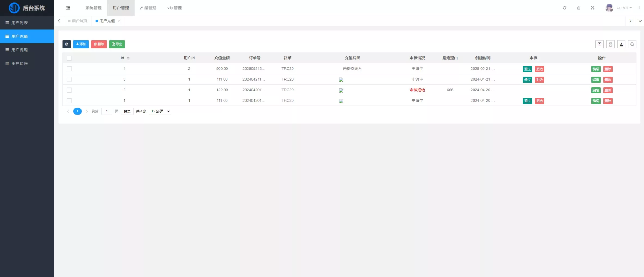Click the page number input field
The height and width of the screenshot is (277, 644).
107,111
